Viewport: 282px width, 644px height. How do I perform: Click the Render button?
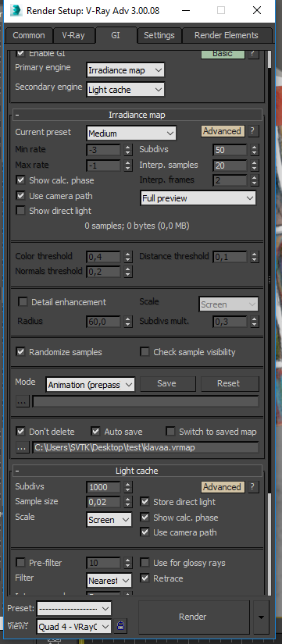[x=193, y=617]
